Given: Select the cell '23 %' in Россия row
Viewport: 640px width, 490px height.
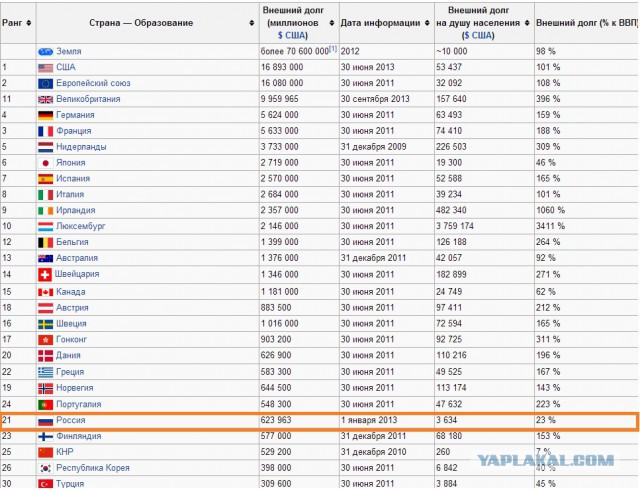Looking at the screenshot, I should (x=546, y=420).
